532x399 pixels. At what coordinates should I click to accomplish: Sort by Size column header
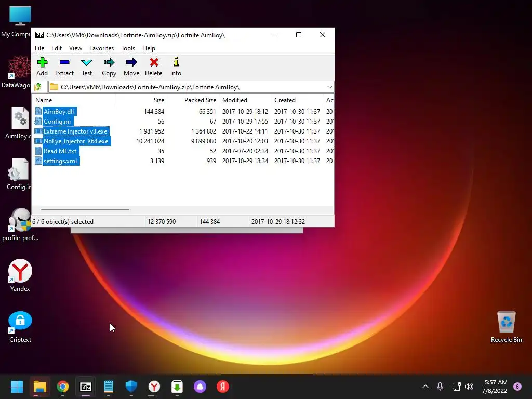(141, 100)
